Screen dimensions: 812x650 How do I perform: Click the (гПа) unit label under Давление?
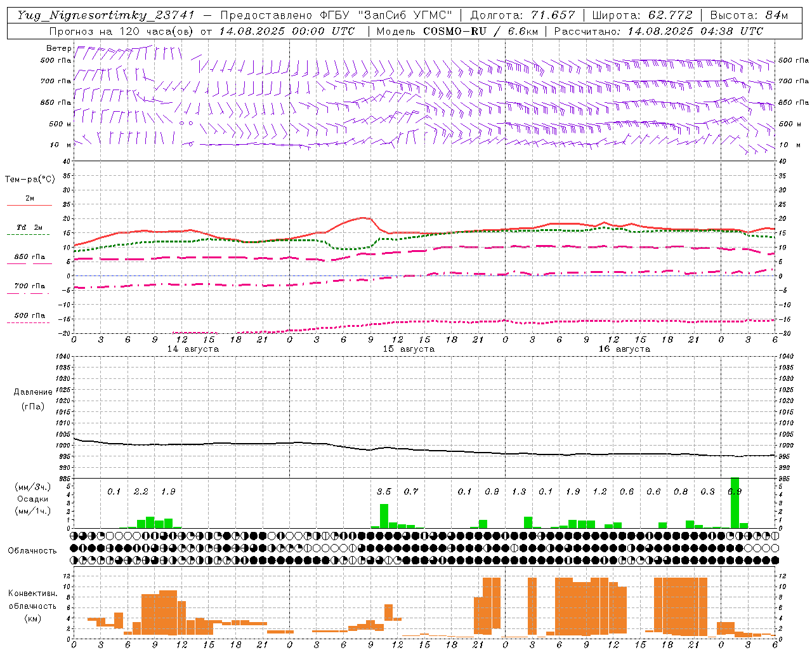tap(33, 406)
